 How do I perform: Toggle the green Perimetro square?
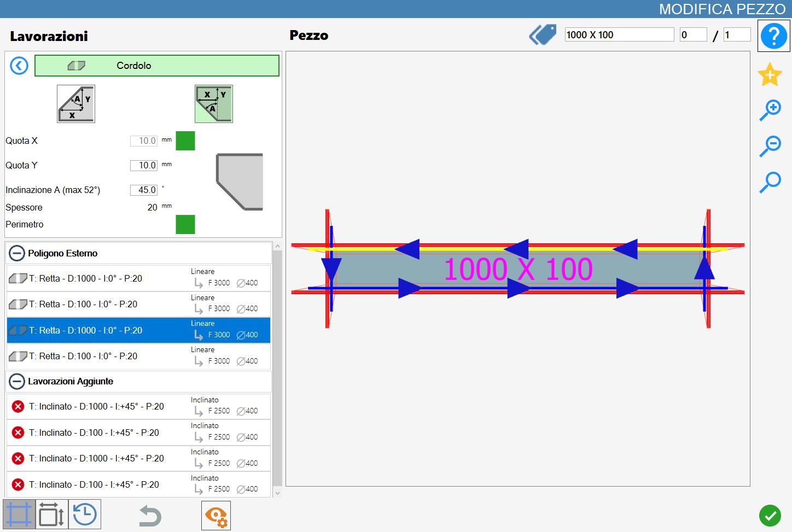click(185, 224)
